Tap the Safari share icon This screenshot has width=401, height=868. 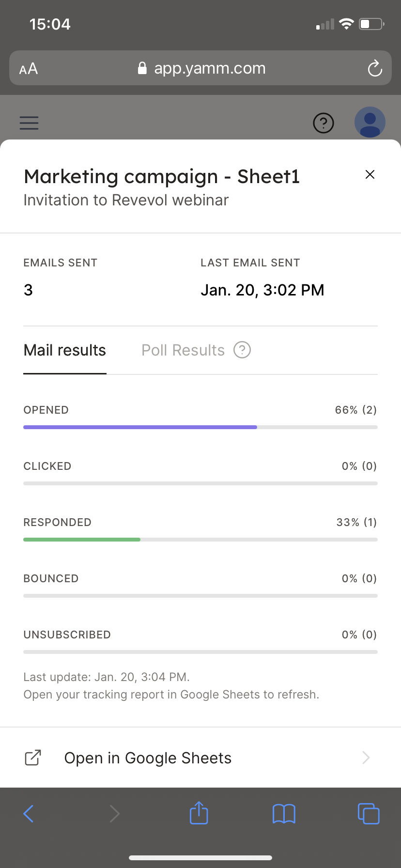point(199,813)
